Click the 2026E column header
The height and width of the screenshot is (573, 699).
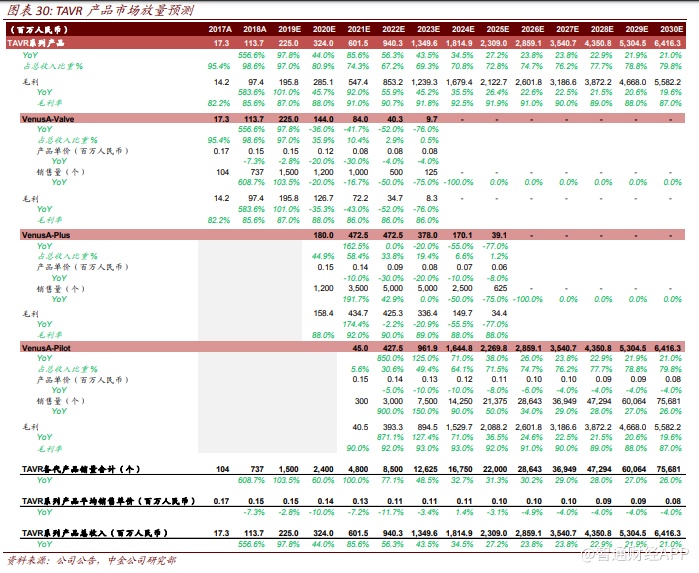pyautogui.click(x=533, y=29)
